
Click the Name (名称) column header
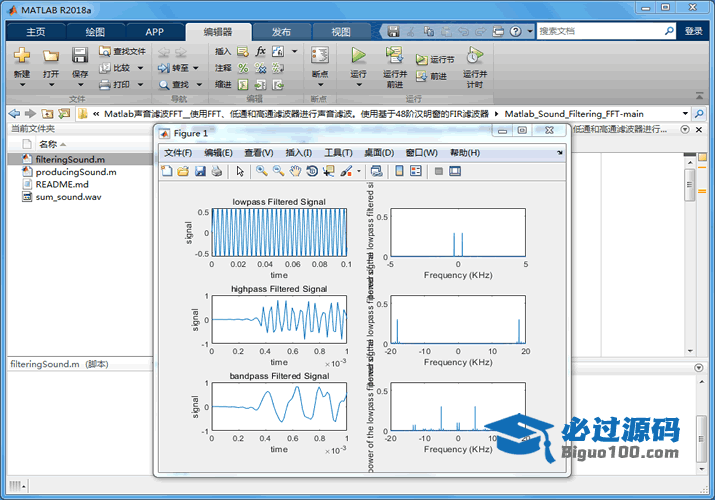tap(51, 144)
